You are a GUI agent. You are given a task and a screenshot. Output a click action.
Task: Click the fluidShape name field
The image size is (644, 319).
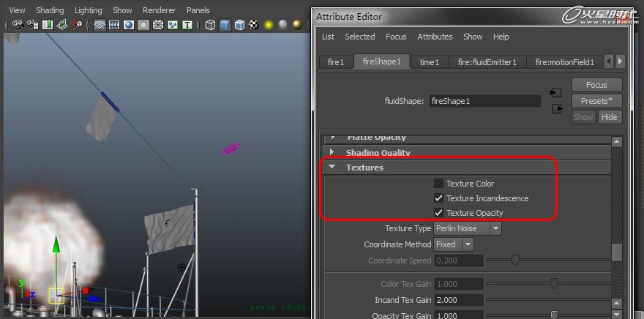pyautogui.click(x=485, y=101)
